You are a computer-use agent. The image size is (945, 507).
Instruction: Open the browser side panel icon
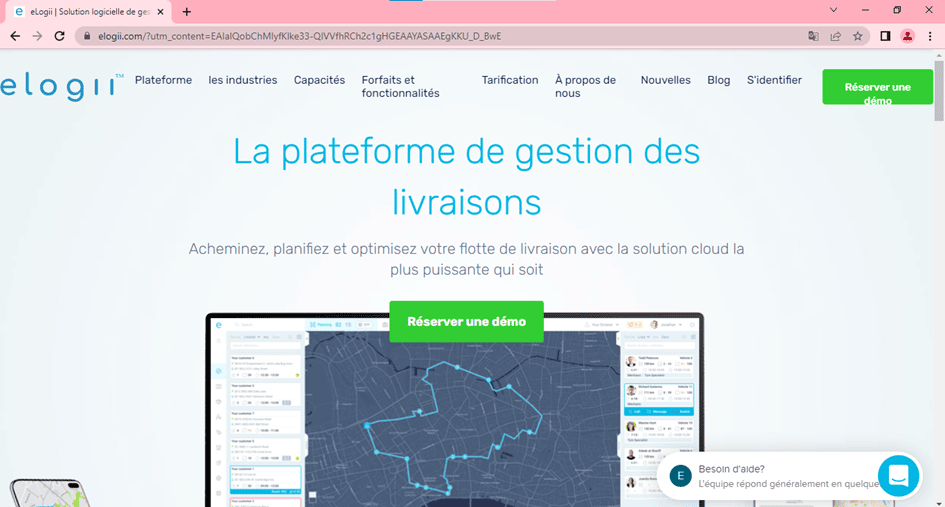pyautogui.click(x=885, y=36)
